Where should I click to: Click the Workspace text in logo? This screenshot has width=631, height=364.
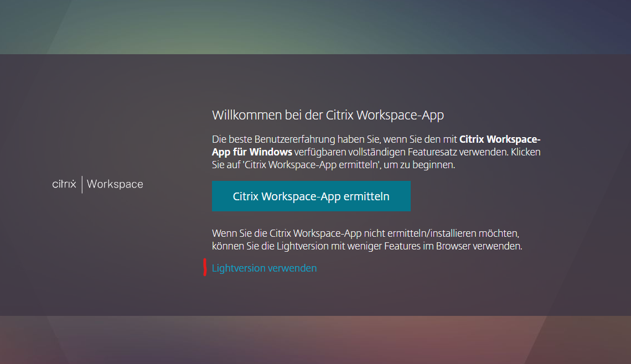point(115,184)
